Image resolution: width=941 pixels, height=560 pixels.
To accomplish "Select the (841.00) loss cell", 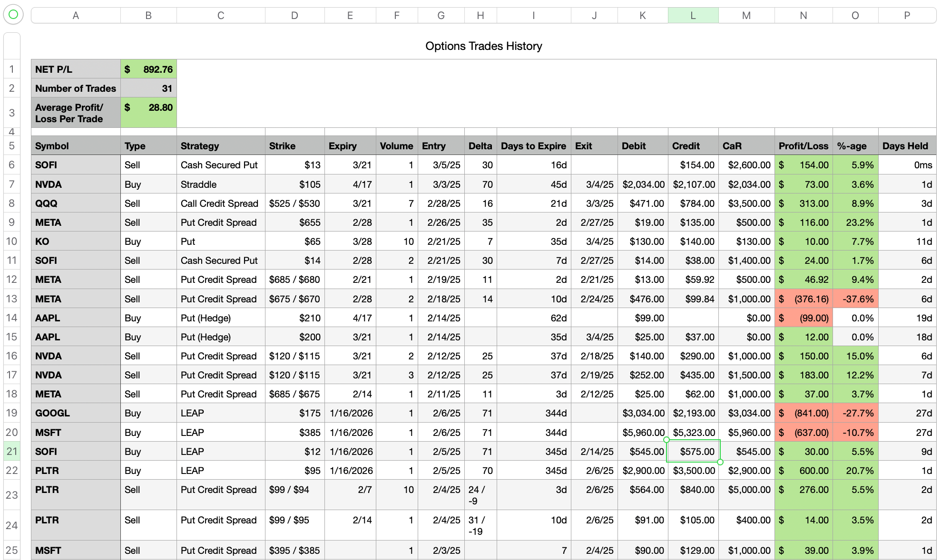I will (x=804, y=413).
